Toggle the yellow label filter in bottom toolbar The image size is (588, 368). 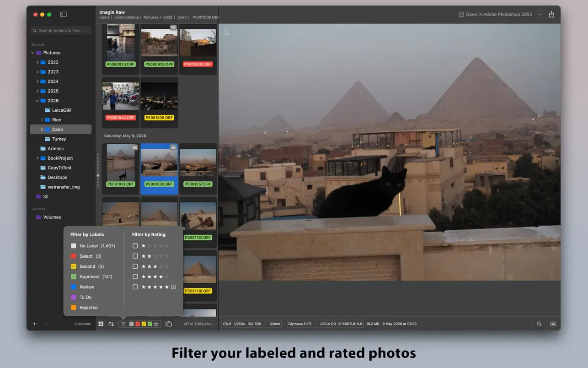tap(144, 324)
